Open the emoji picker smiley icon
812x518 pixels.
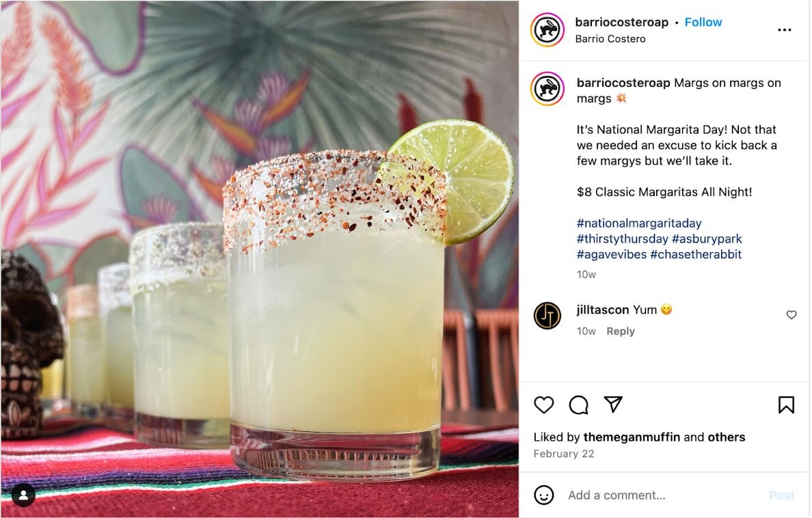544,495
